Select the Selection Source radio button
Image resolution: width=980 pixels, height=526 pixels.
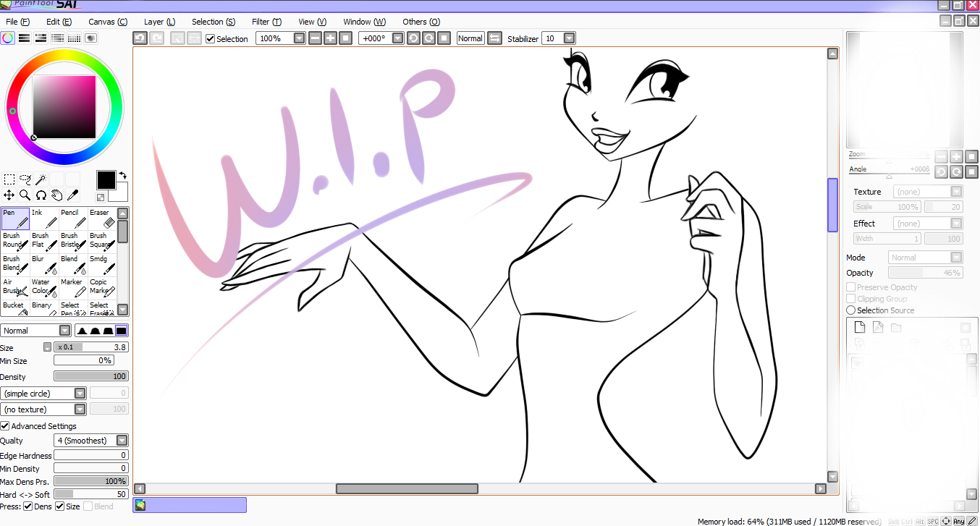pos(851,310)
